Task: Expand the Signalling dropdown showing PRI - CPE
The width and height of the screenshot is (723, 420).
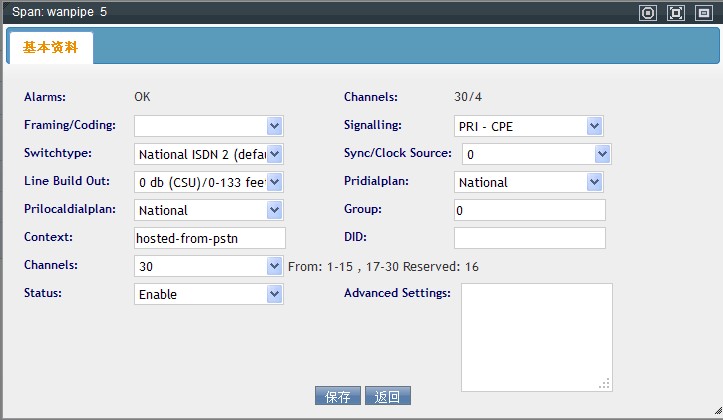Action: [528, 126]
